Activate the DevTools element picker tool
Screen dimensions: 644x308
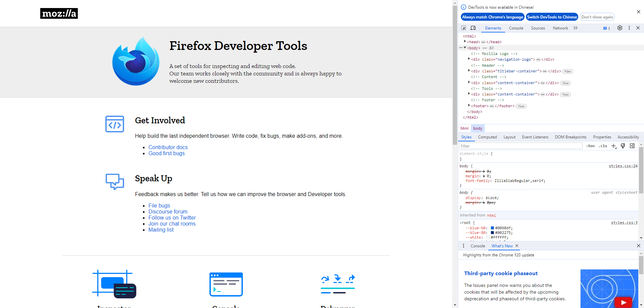(x=464, y=28)
